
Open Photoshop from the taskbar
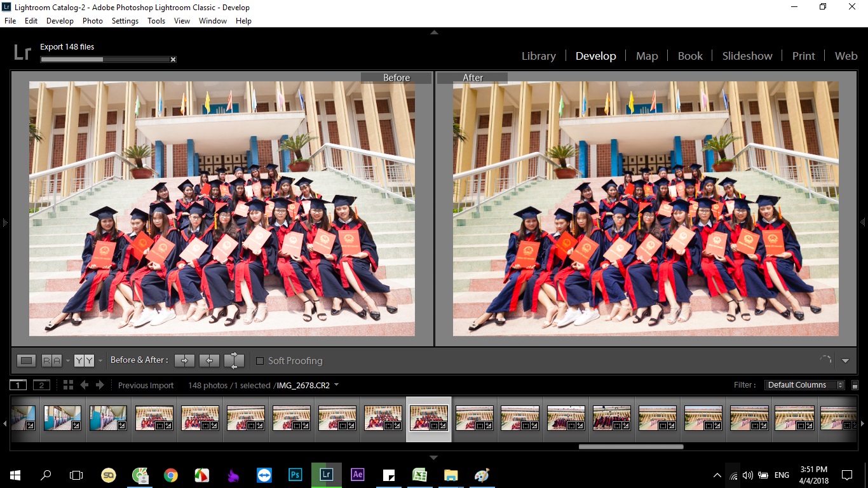tap(295, 475)
